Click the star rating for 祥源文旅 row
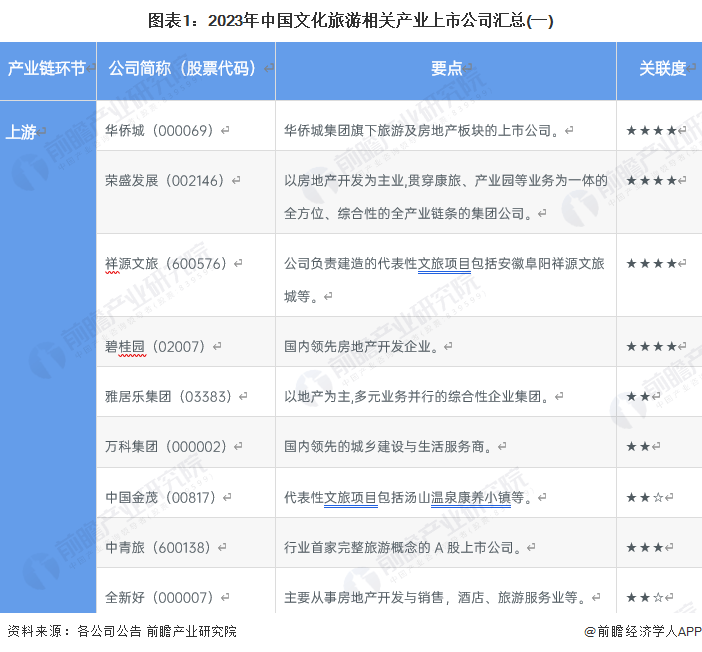 [650, 264]
